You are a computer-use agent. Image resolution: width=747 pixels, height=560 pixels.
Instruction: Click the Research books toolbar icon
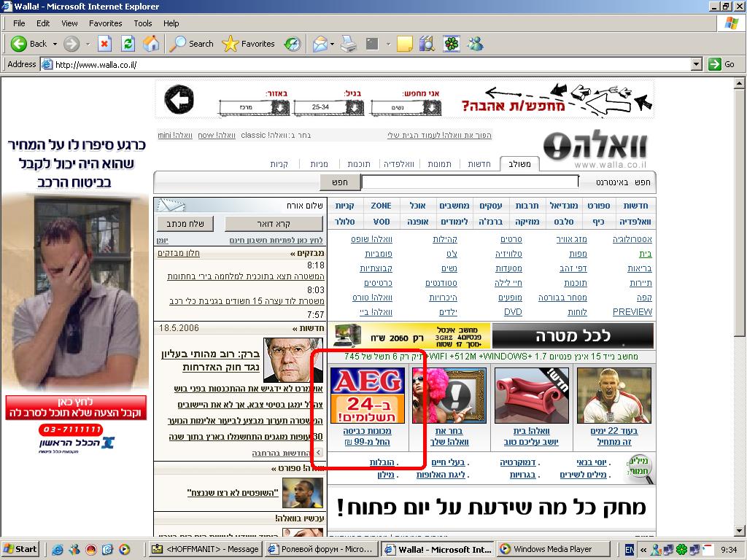[427, 44]
